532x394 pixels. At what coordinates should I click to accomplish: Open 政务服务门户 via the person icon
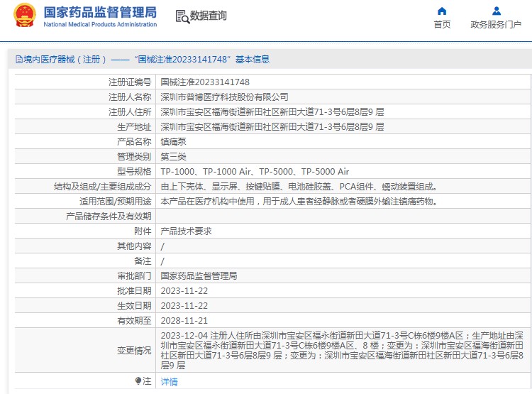click(497, 11)
